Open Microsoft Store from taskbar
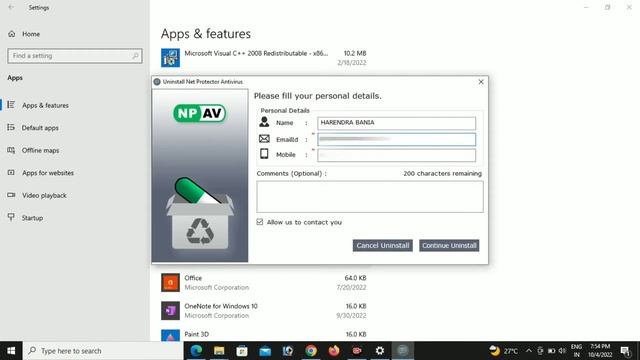The height and width of the screenshot is (360, 640). (242, 351)
